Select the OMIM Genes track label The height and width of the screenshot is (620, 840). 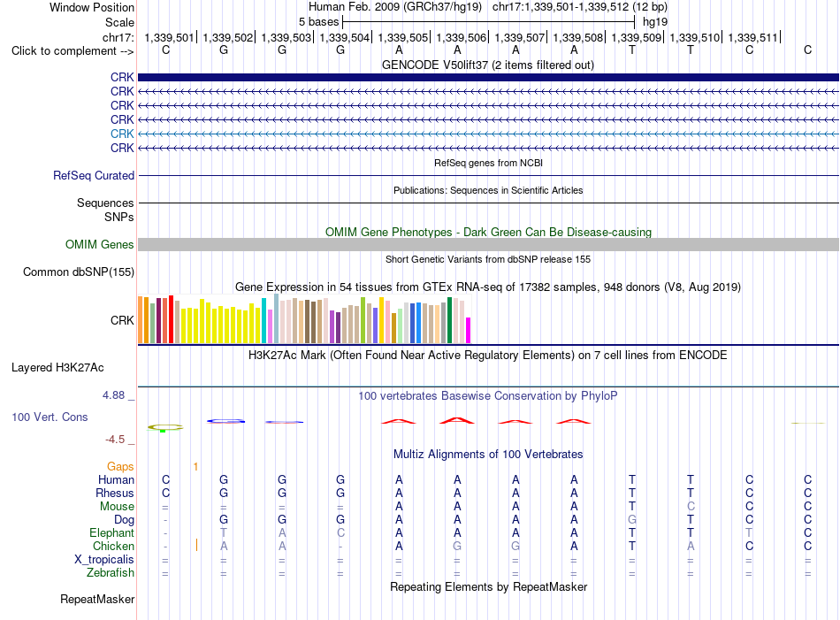tap(99, 244)
